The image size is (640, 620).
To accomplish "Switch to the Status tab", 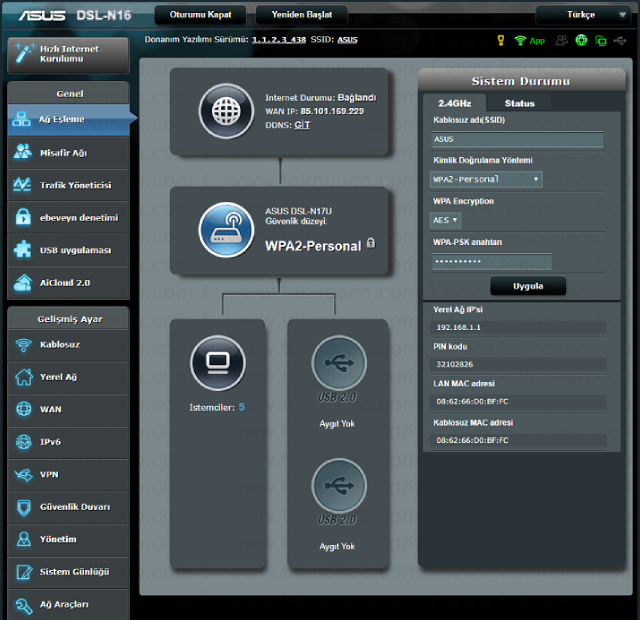I will 519,103.
